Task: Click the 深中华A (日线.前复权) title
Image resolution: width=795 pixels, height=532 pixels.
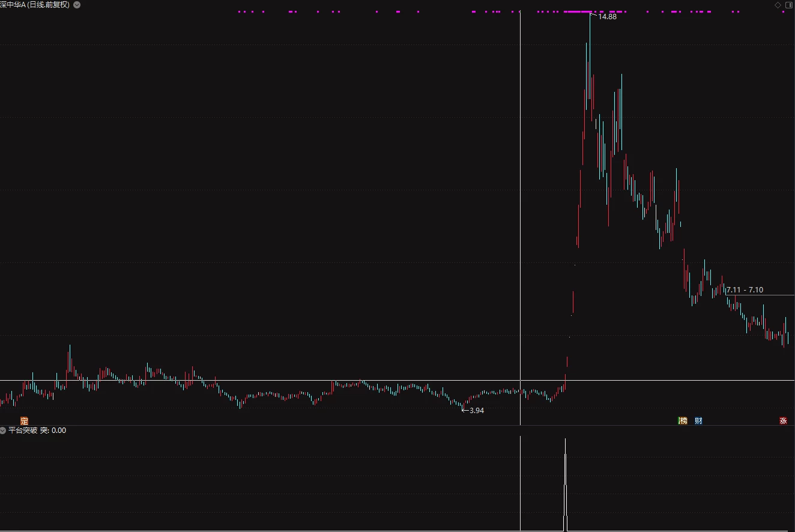Action: pyautogui.click(x=35, y=5)
